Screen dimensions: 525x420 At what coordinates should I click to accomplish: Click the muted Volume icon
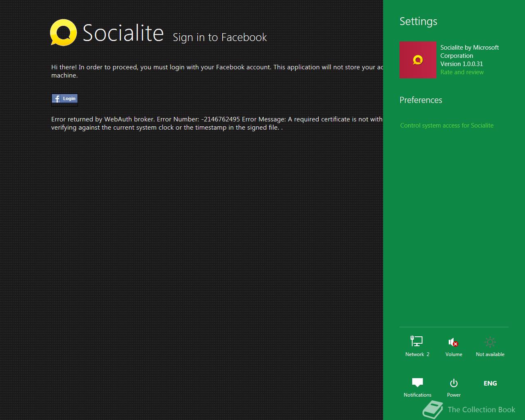454,346
